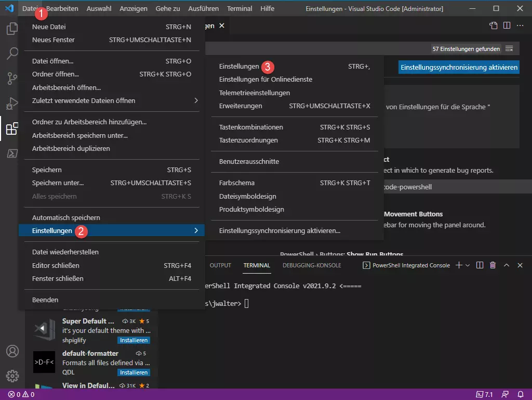This screenshot has width=532, height=400.
Task: Click Einstellungssynchronisierung aktivieren button
Action: [459, 67]
